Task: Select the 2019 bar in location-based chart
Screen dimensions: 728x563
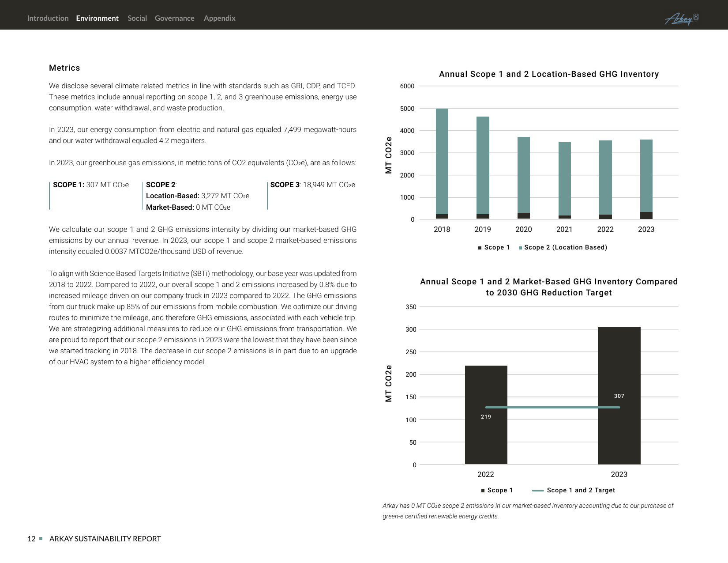Action: click(483, 168)
